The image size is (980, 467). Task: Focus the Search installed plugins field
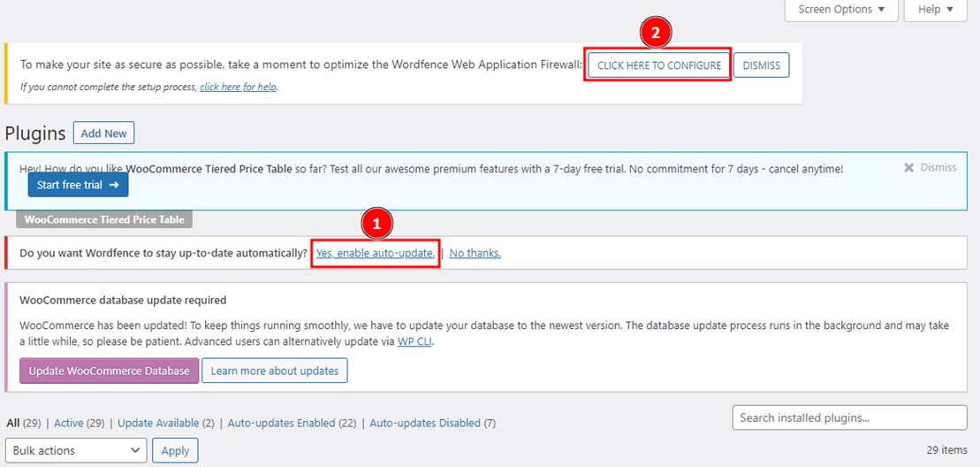pos(850,417)
